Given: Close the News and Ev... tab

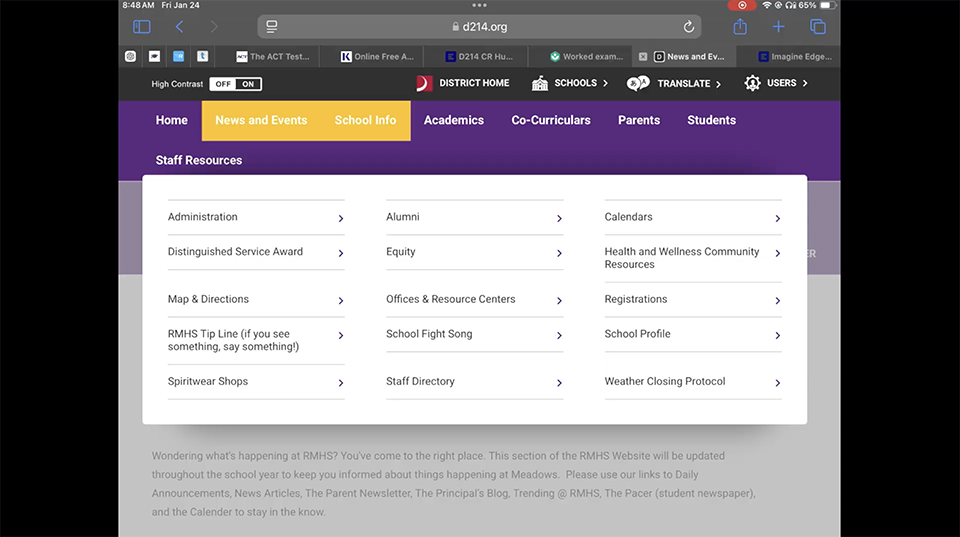Looking at the screenshot, I should 643,56.
